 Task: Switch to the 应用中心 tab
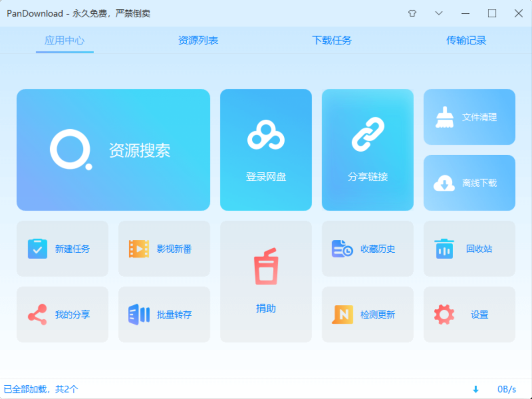coord(65,40)
